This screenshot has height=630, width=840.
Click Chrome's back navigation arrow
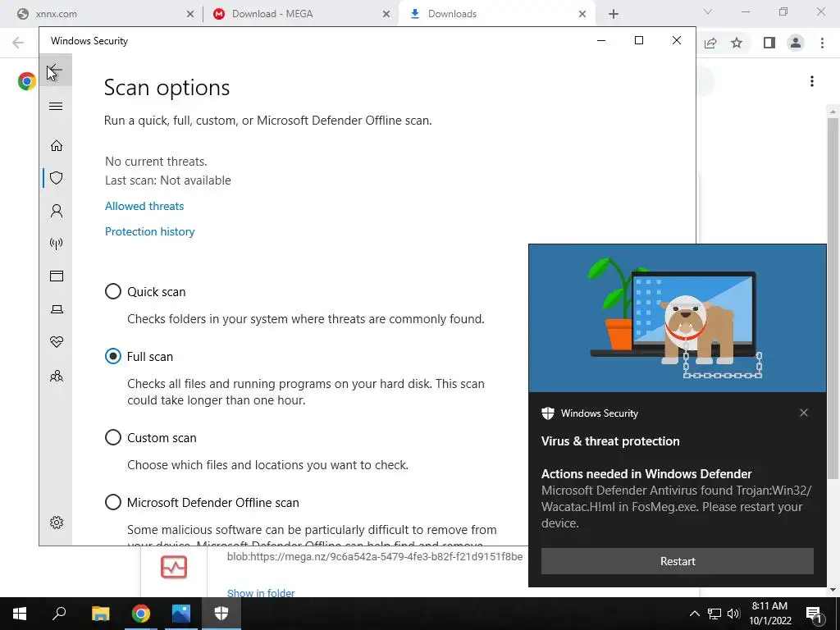18,43
